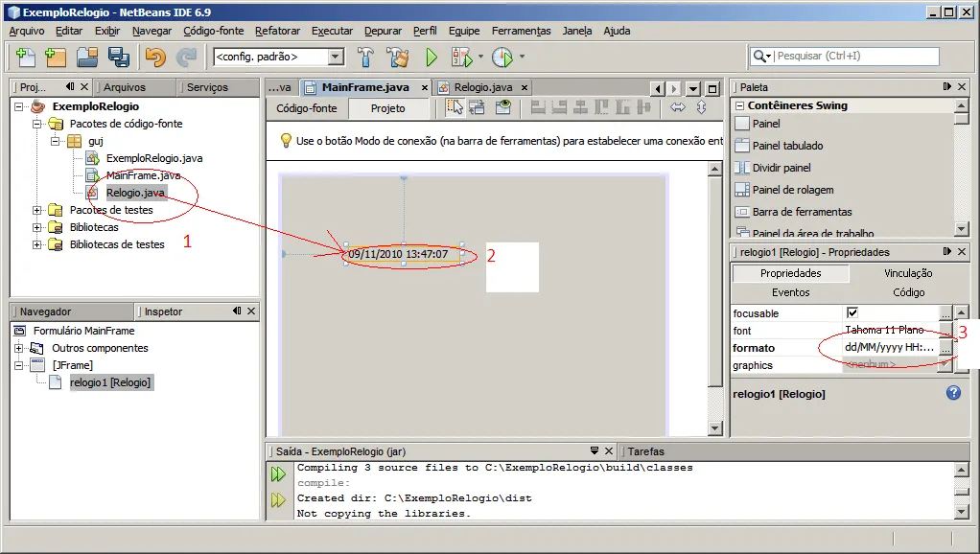Expand Outros componentes in Inspetor
The width and height of the screenshot is (980, 554).
19,348
